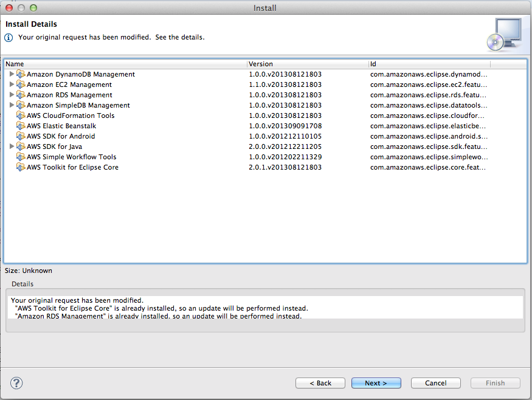Sort the list by the Name column header

click(125, 64)
